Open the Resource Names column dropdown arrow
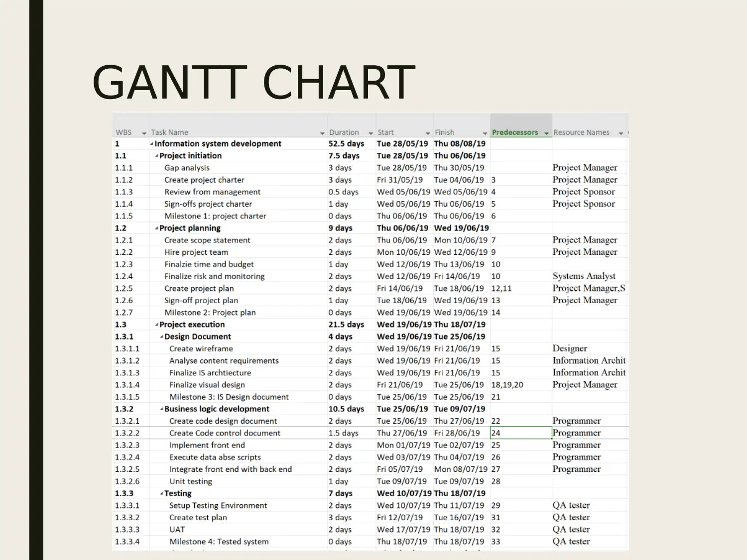This screenshot has width=747, height=560. tap(621, 133)
